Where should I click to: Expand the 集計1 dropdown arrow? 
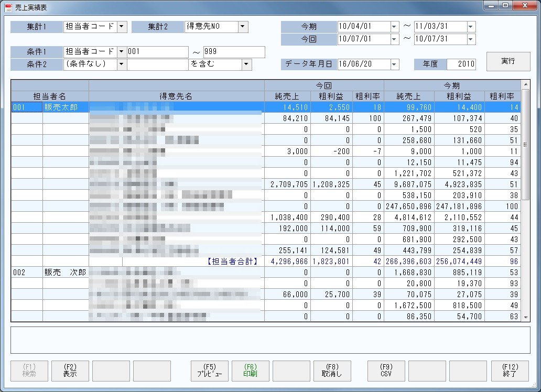click(122, 27)
